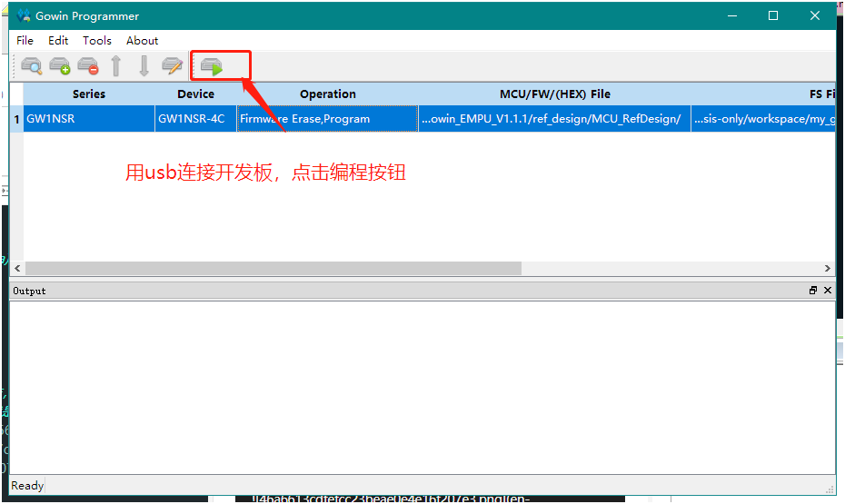The height and width of the screenshot is (504, 845).
Task: Select the Device column header
Action: (195, 94)
